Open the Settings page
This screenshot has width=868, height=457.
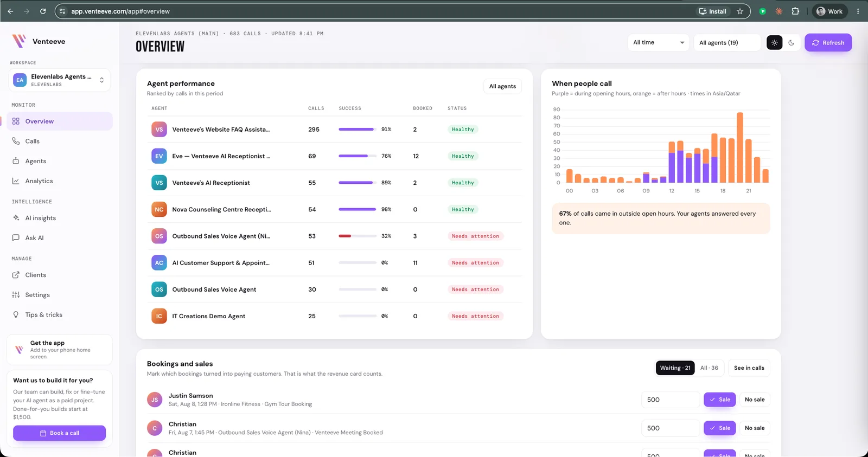pyautogui.click(x=60, y=295)
